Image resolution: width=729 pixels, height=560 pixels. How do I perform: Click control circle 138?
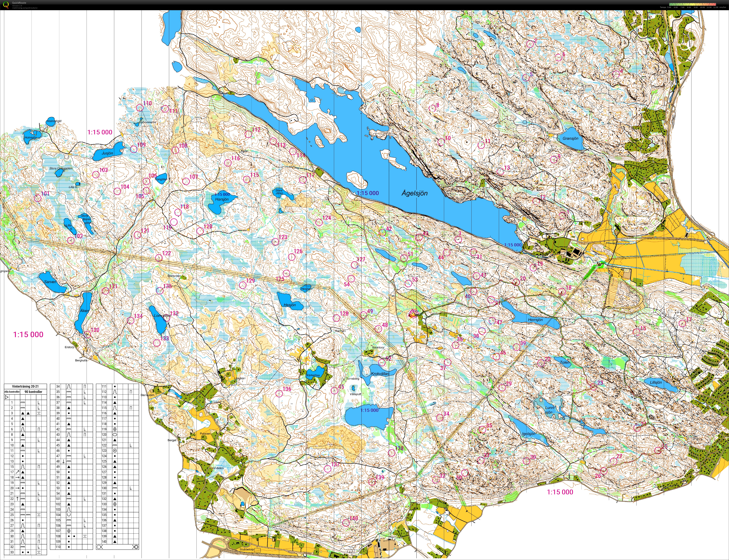[391, 453]
